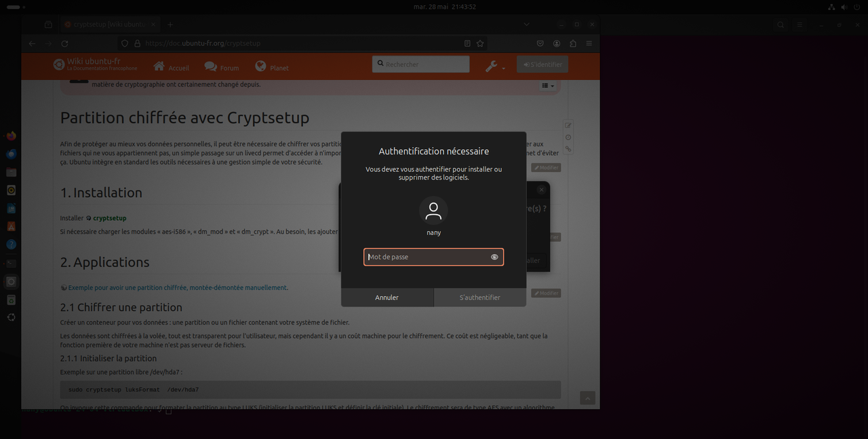Viewport: 868px width, 439px height.
Task: Show site security padlock info
Action: 137,43
